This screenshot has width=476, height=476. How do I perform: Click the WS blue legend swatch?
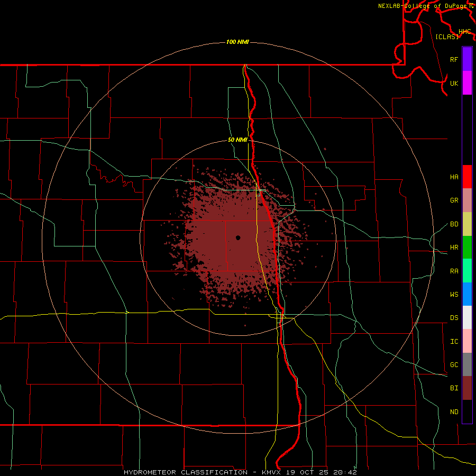tap(467, 294)
